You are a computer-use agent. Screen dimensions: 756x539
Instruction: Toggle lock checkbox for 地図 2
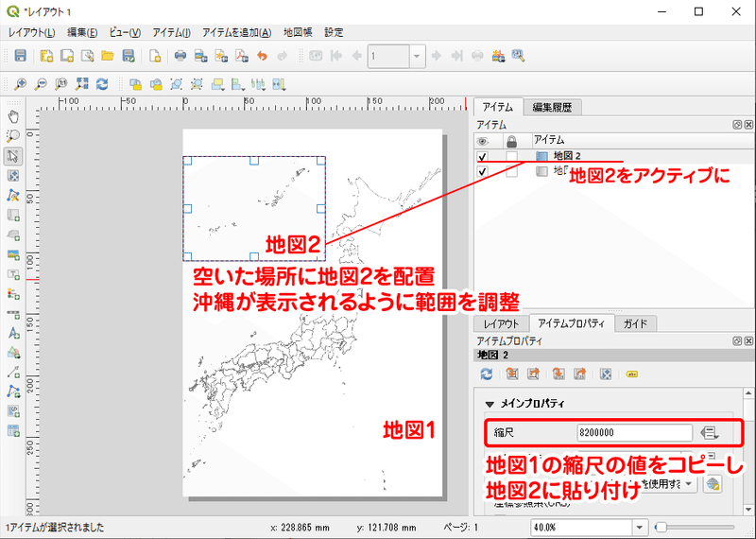pyautogui.click(x=511, y=156)
